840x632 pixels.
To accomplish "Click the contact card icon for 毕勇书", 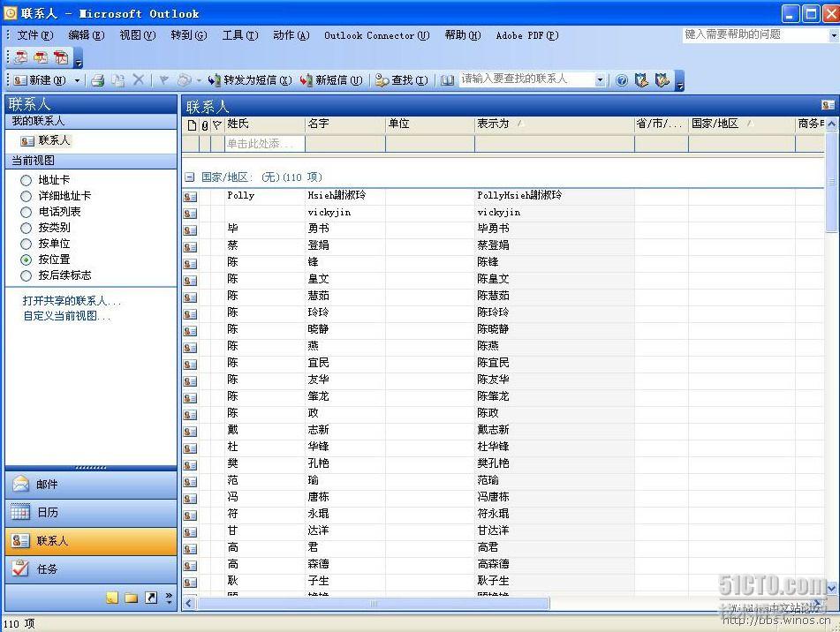I will [x=190, y=230].
